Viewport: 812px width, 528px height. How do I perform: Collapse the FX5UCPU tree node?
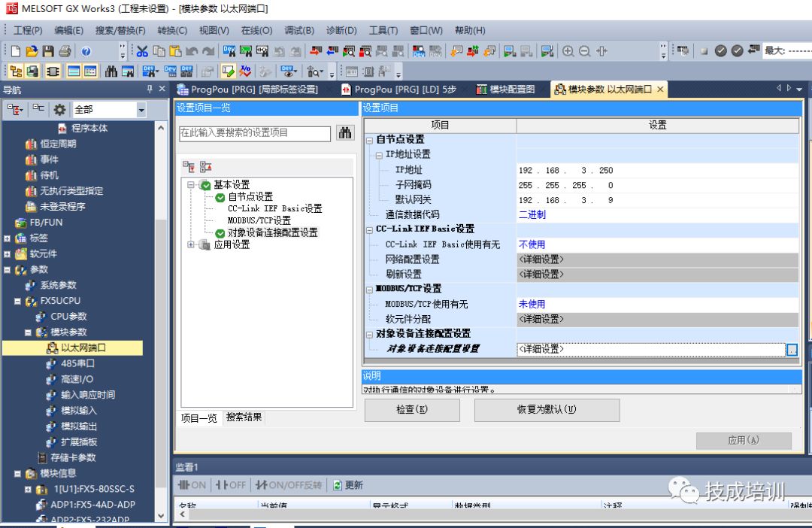(x=17, y=301)
